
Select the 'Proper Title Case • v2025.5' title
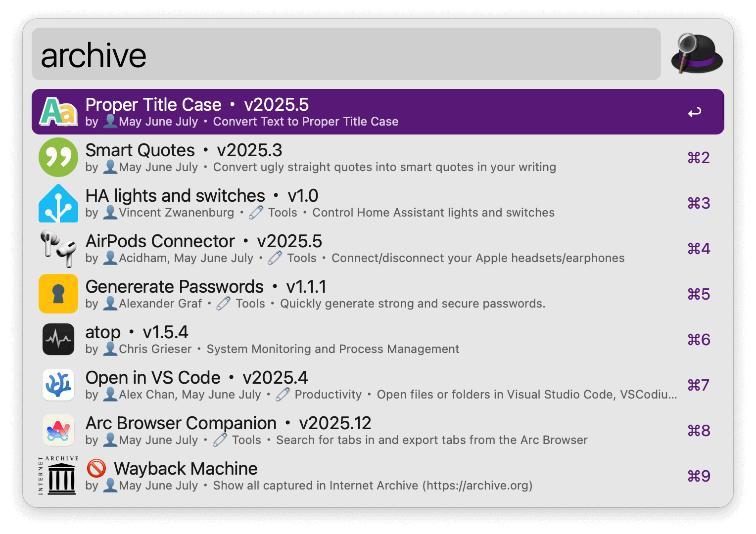(197, 105)
